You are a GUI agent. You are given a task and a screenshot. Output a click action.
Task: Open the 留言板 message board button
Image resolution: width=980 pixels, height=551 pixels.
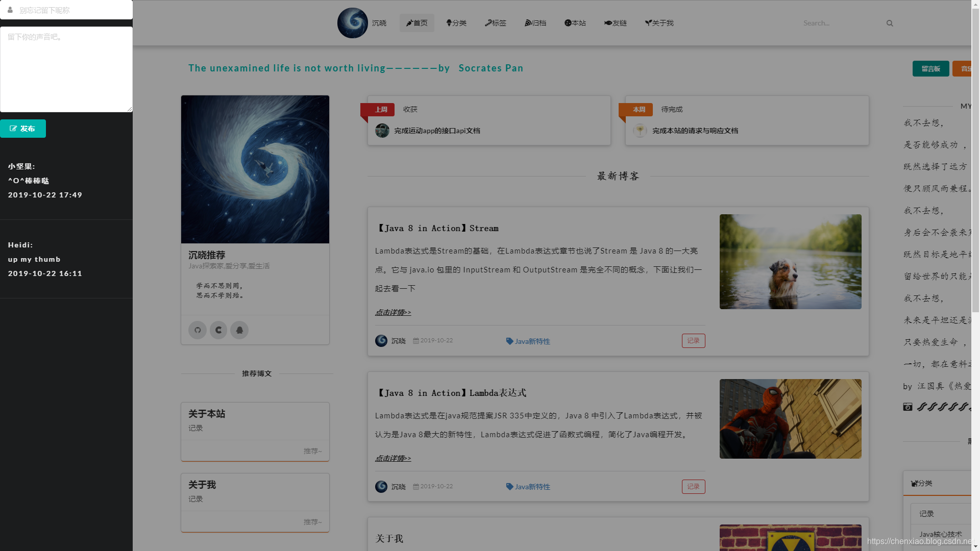(930, 68)
